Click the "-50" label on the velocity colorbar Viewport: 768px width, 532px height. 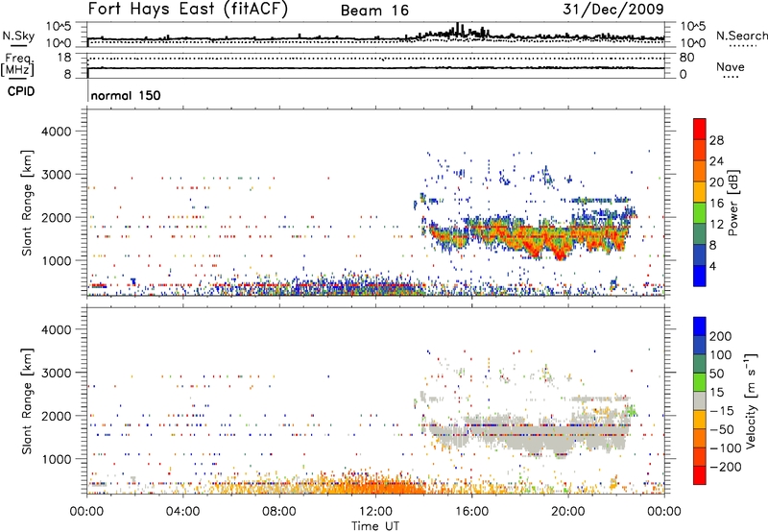(x=722, y=429)
